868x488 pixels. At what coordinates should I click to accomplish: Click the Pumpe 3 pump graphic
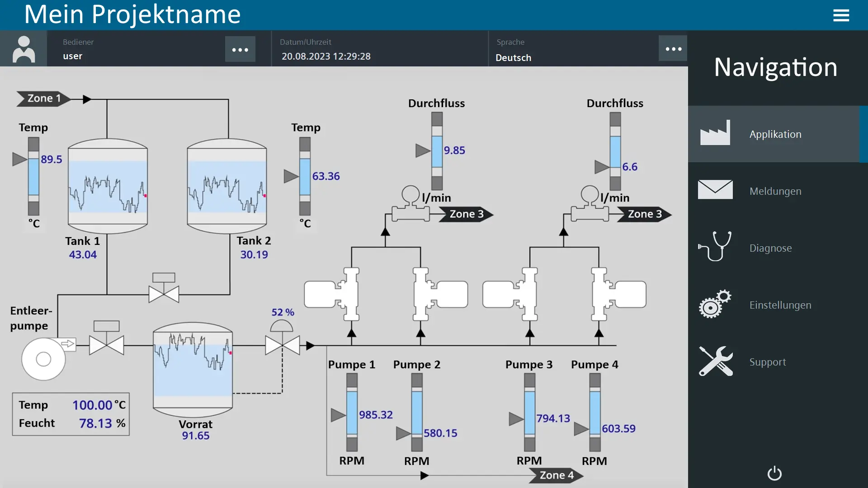(x=510, y=294)
